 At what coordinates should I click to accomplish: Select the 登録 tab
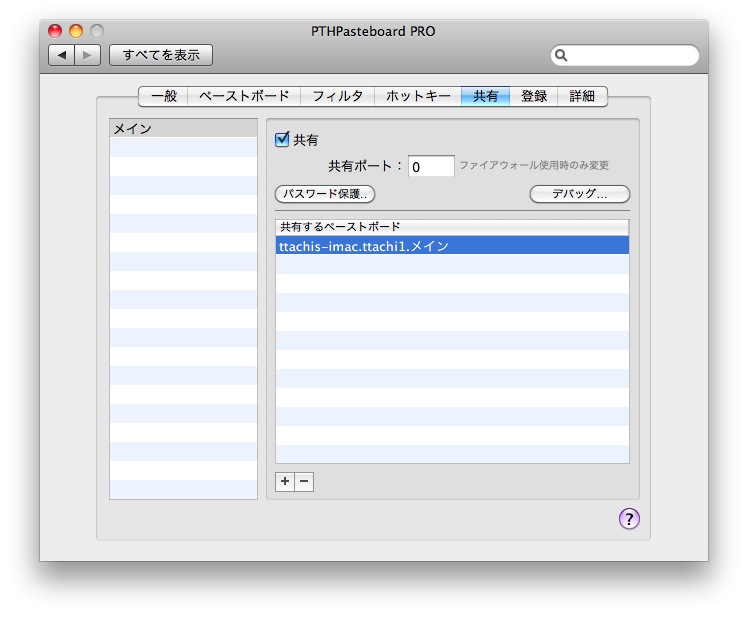pos(534,97)
